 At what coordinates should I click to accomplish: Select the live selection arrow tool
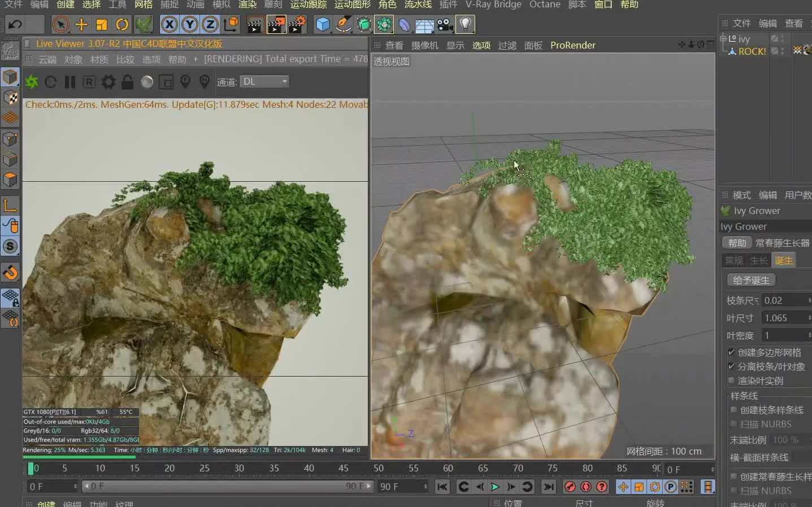(60, 24)
